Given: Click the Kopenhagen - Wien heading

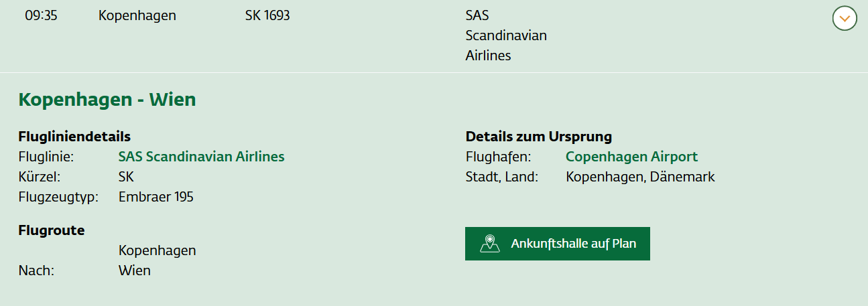Looking at the screenshot, I should pos(107,100).
